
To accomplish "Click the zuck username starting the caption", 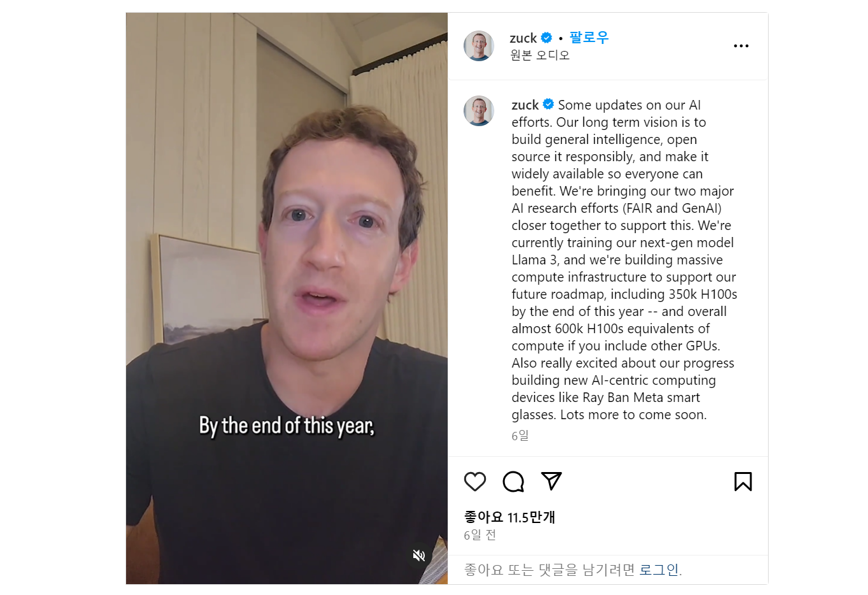I will tap(525, 105).
